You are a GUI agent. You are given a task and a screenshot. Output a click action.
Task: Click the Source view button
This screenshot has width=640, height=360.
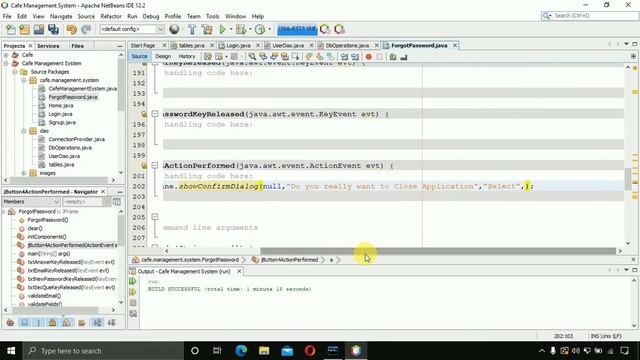[139, 56]
